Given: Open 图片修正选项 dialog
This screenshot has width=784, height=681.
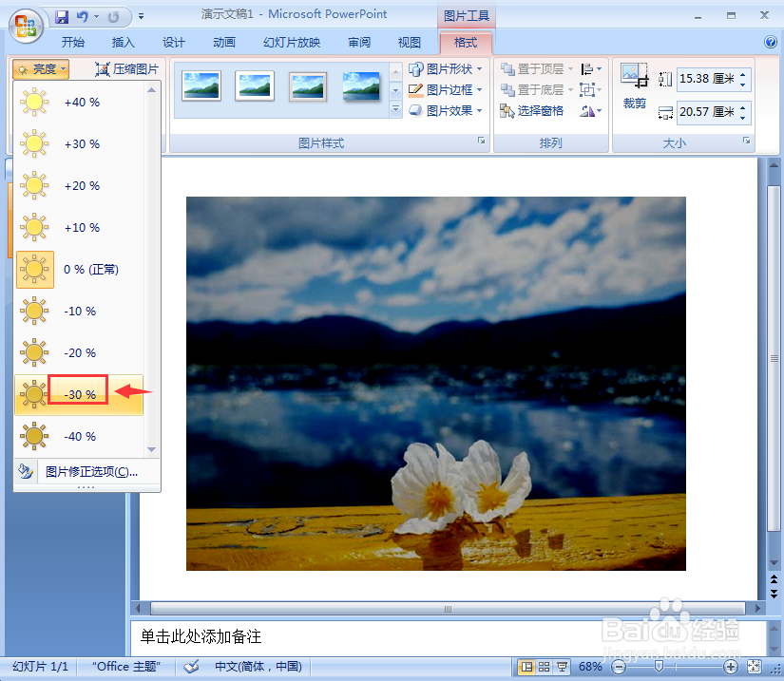Looking at the screenshot, I should [x=87, y=472].
